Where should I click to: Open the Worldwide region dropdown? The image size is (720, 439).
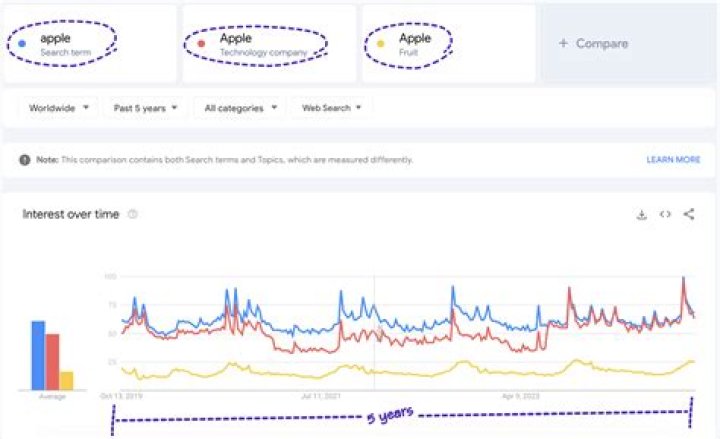point(59,108)
